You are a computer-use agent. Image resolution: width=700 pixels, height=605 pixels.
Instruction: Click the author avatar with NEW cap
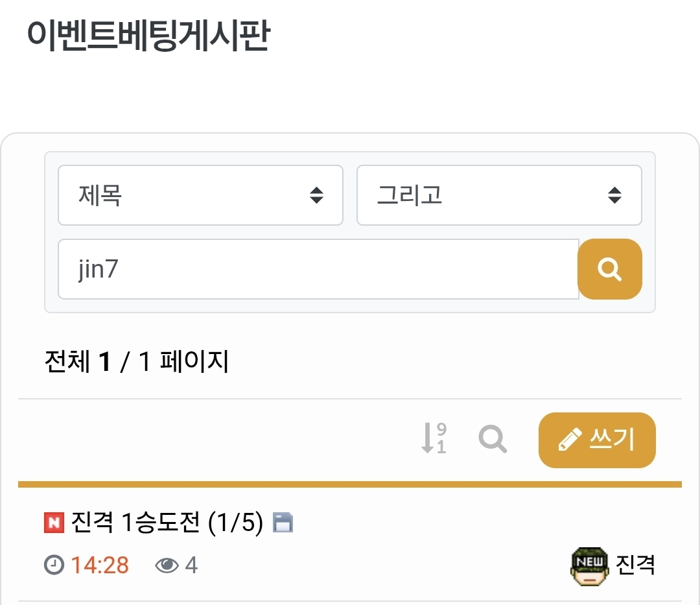(589, 563)
